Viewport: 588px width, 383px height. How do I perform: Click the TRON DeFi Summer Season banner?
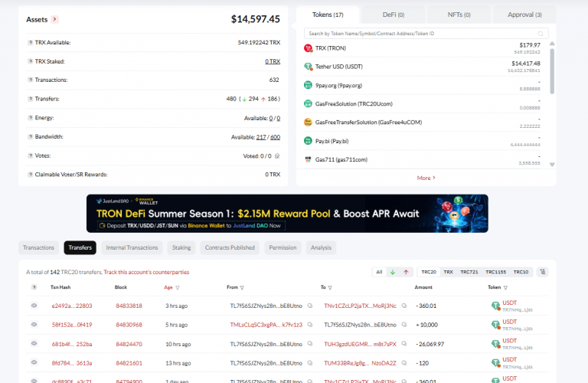click(x=287, y=214)
